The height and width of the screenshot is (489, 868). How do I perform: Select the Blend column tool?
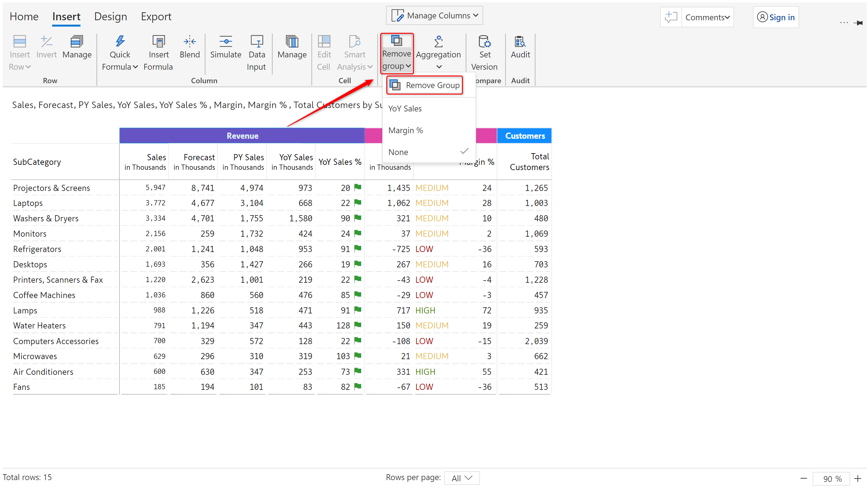(x=189, y=47)
